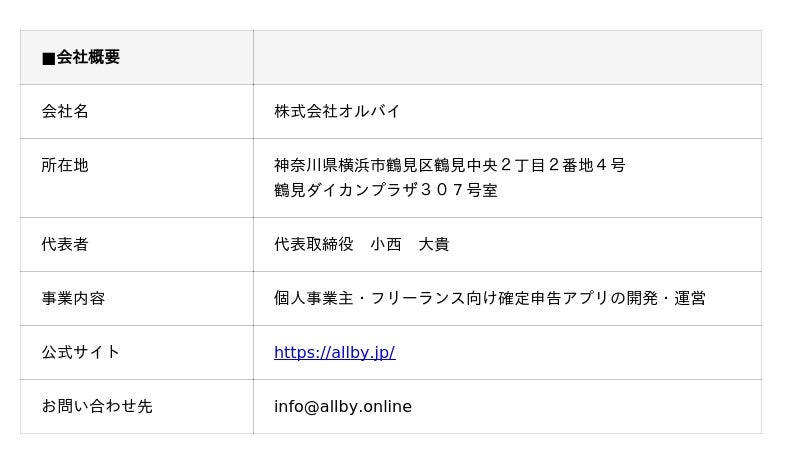Select the 事業内容 row label
This screenshot has width=800, height=464.
pos(73,298)
